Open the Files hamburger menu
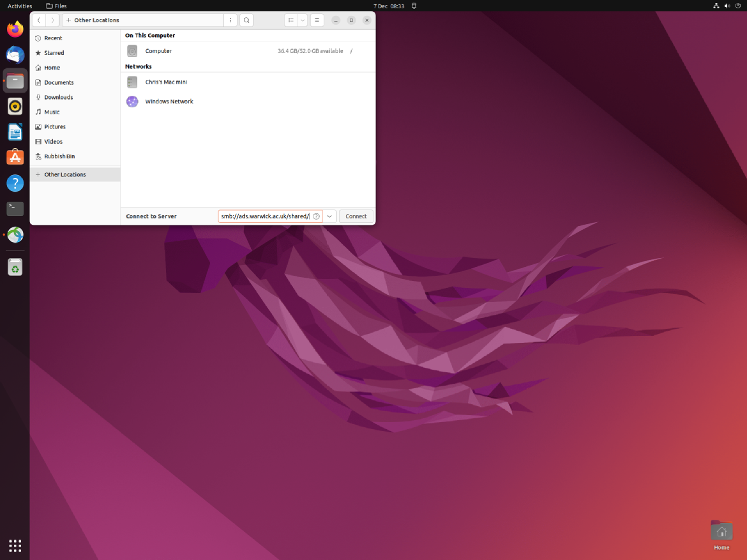The height and width of the screenshot is (560, 747). [317, 20]
